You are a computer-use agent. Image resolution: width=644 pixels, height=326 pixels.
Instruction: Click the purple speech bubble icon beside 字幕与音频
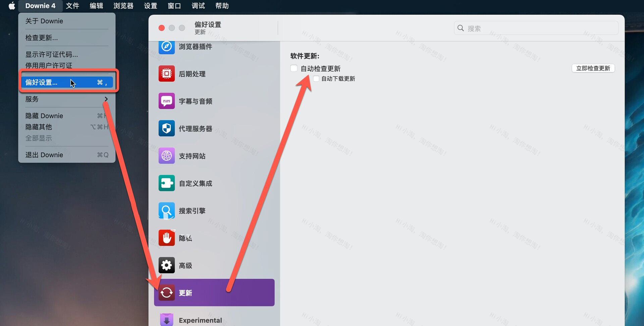166,101
